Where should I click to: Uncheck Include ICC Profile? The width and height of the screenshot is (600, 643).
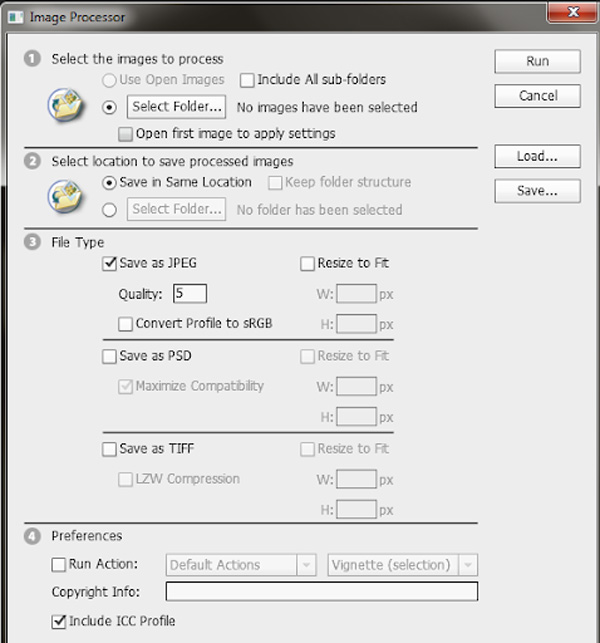pyautogui.click(x=59, y=622)
